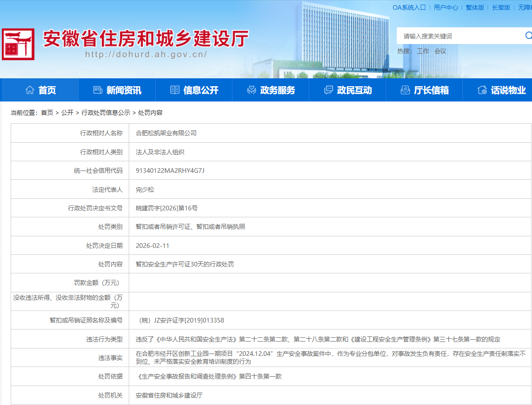Click the property icon beside 话说物业

pyautogui.click(x=482, y=90)
